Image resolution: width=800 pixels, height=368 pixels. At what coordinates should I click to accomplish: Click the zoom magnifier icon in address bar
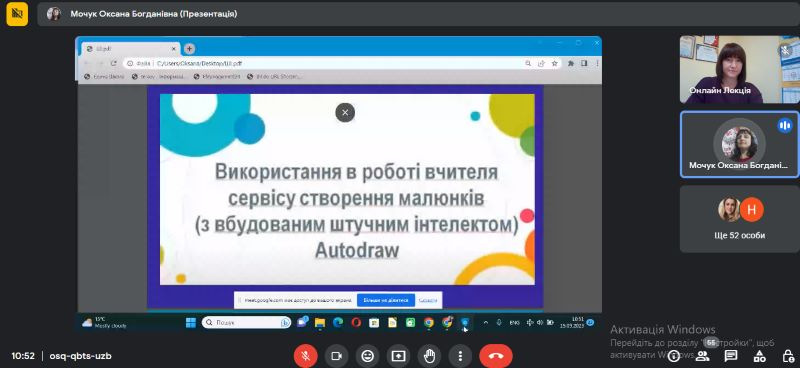528,63
